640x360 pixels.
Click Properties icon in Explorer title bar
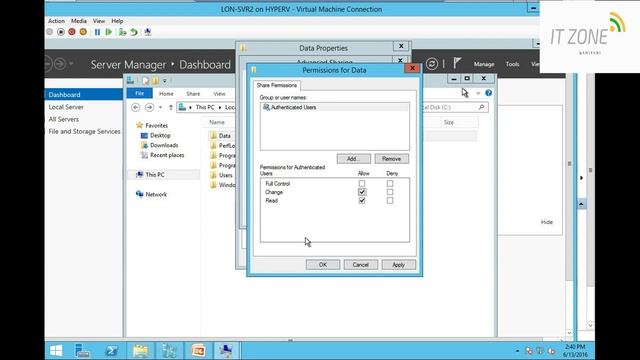click(146, 80)
